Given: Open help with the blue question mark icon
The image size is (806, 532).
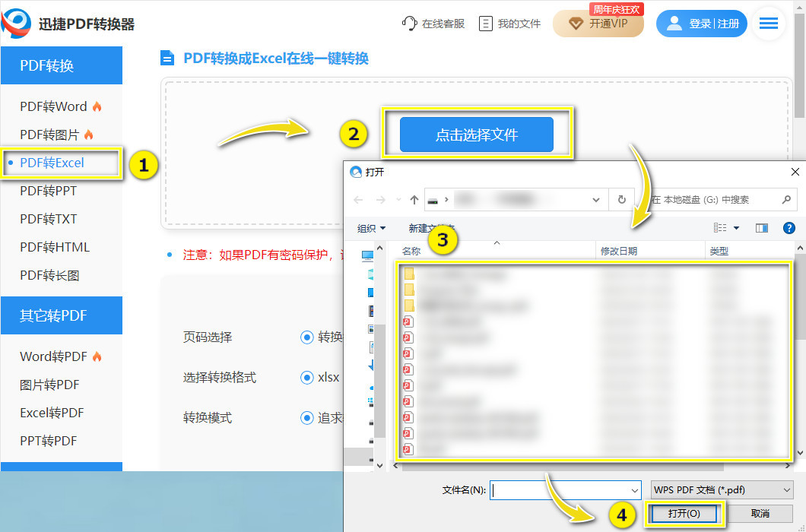Looking at the screenshot, I should click(x=789, y=228).
